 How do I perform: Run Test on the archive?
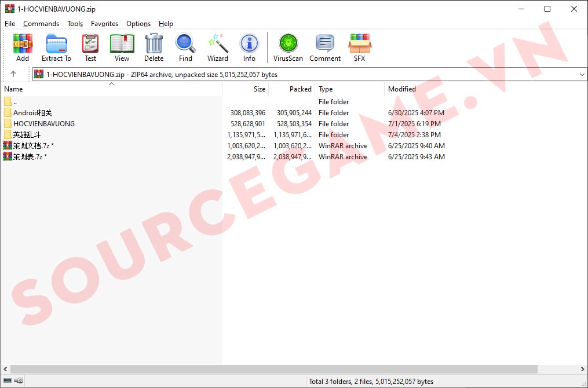[90, 47]
